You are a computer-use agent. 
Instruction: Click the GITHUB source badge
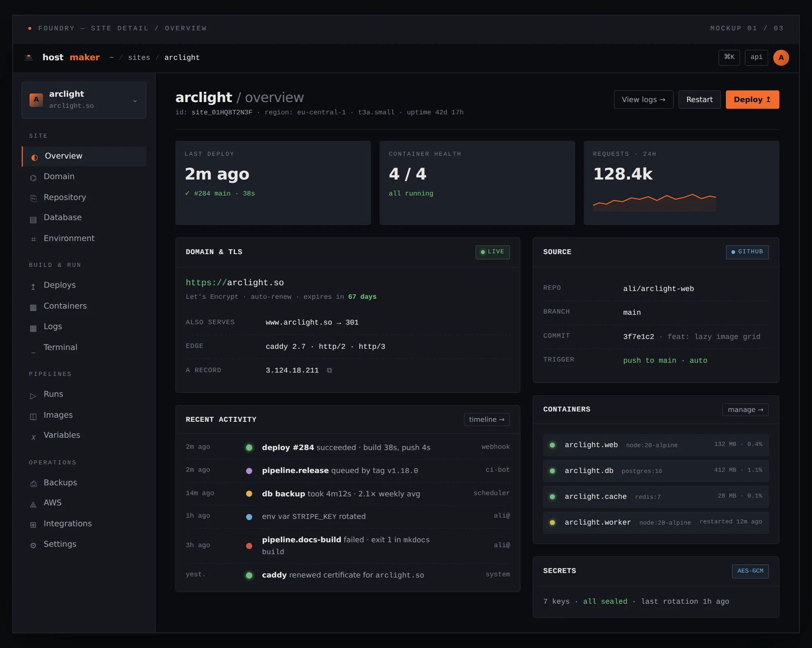pos(747,252)
